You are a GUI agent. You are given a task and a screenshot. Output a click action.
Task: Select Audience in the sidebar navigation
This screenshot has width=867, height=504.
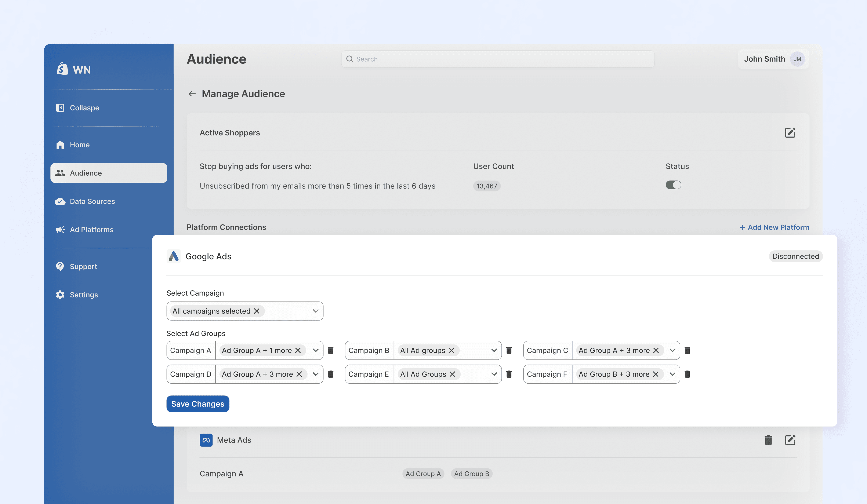(x=85, y=173)
